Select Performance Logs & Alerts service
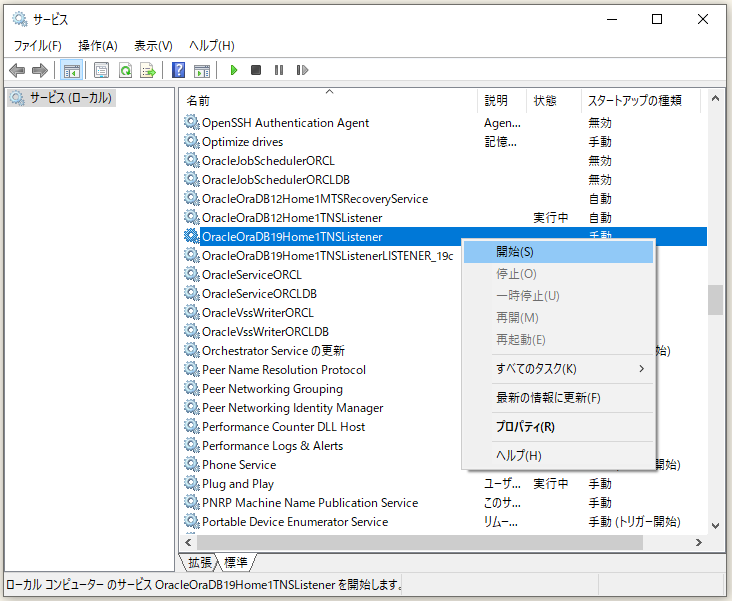Viewport: 732px width, 601px height. (272, 446)
